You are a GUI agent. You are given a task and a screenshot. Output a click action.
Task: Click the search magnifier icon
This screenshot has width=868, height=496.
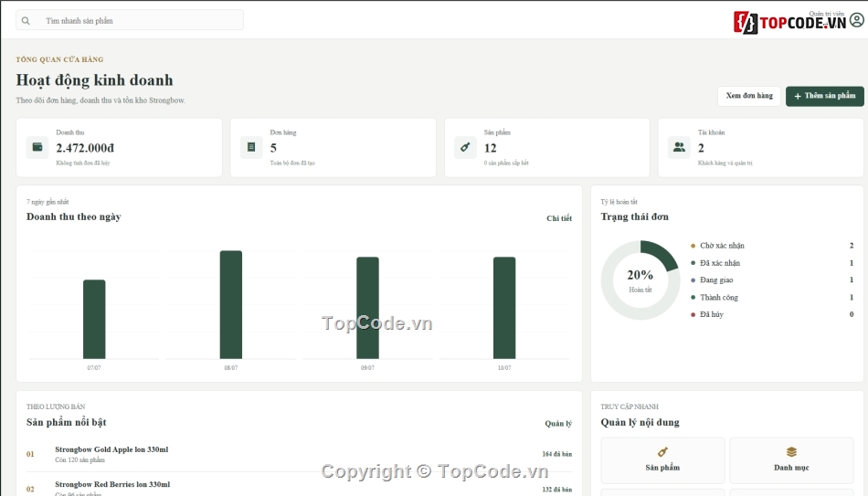point(26,20)
